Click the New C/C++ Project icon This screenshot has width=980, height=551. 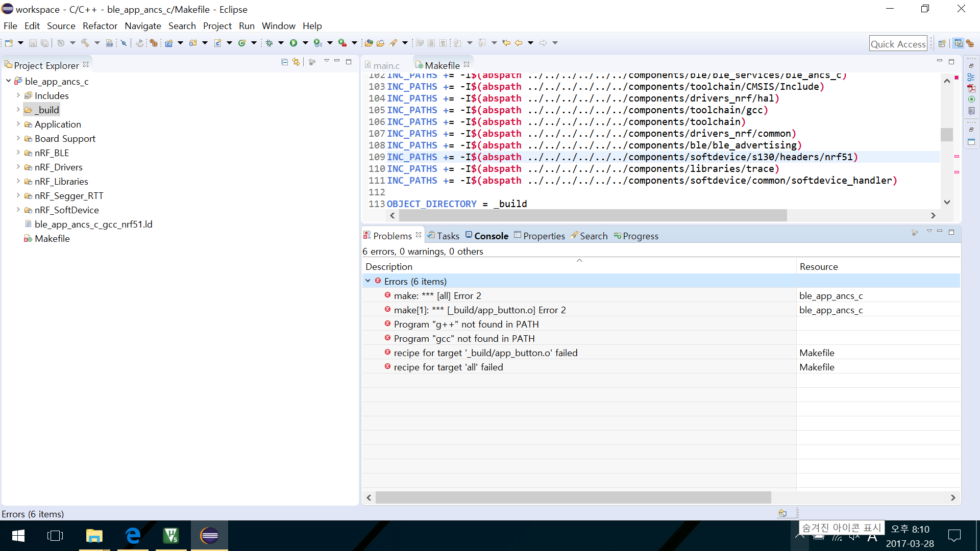click(x=168, y=43)
